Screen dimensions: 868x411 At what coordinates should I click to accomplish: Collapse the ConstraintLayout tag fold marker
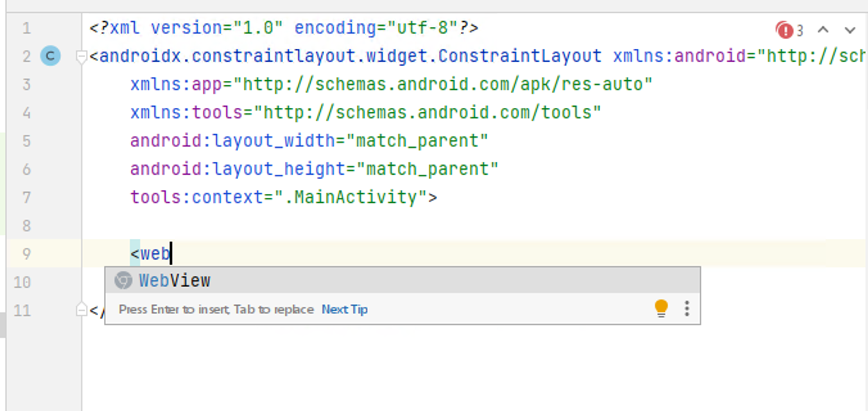pyautogui.click(x=82, y=57)
